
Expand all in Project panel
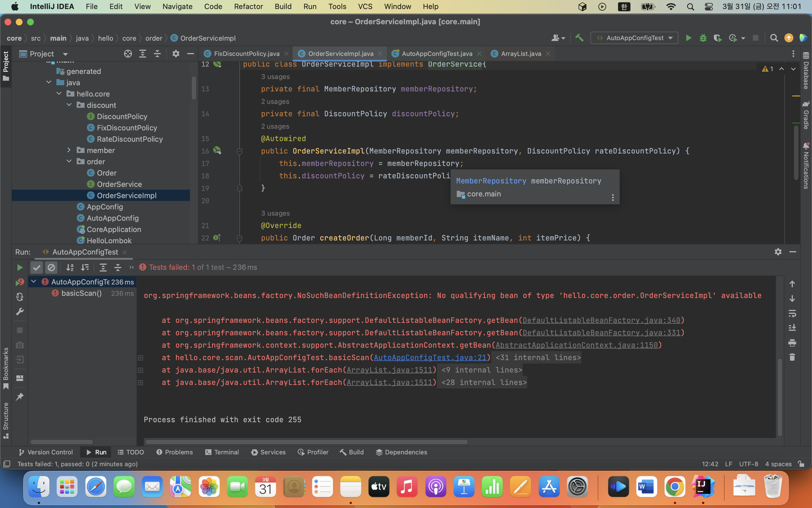click(x=143, y=54)
